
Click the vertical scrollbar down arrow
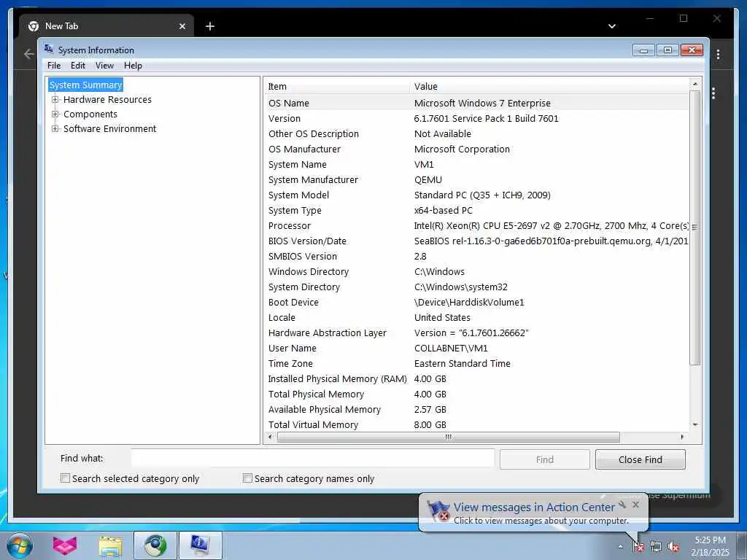(695, 424)
